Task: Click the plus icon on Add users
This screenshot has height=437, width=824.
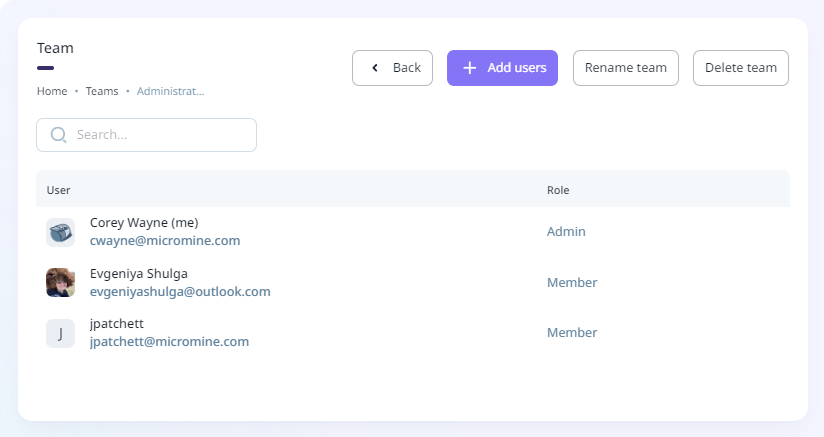Action: 470,68
